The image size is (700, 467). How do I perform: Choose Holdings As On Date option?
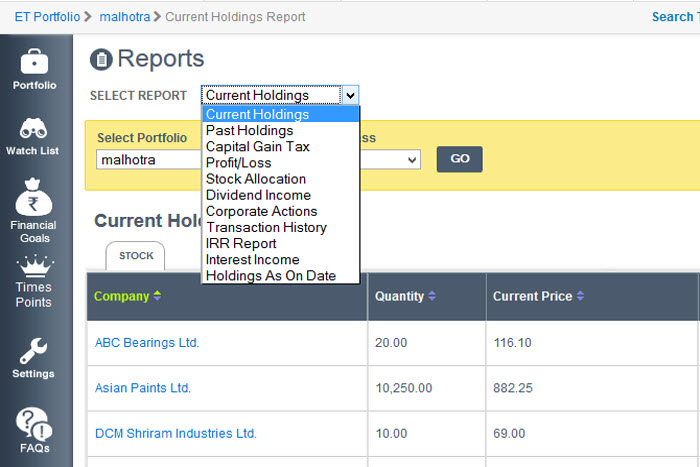(x=281, y=275)
